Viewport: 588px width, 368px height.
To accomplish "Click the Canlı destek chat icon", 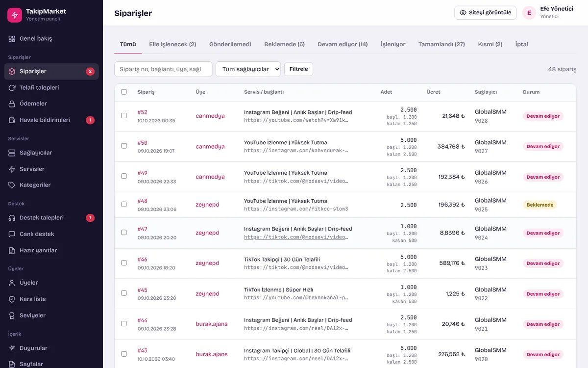I will 12,234.
